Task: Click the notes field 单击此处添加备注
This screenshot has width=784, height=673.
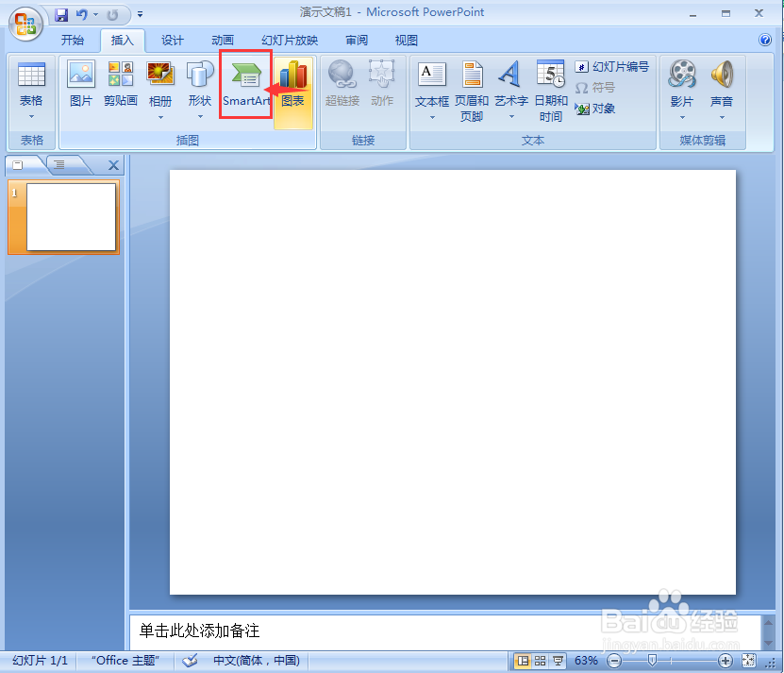Action: point(444,631)
